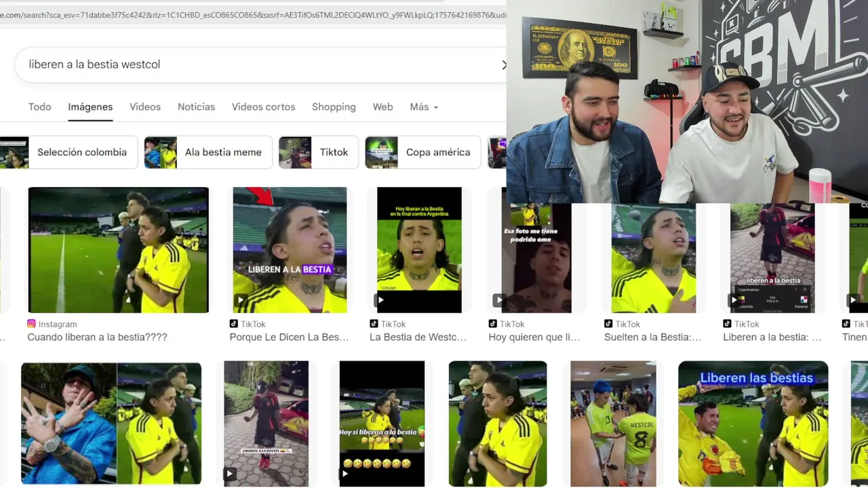Open thumbnail above 'Suelten a la Bestia'
The image size is (868, 488).
tap(654, 258)
